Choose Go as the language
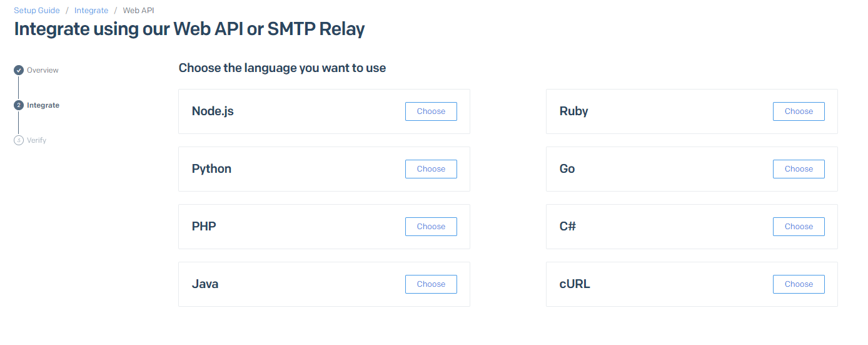 coord(799,169)
